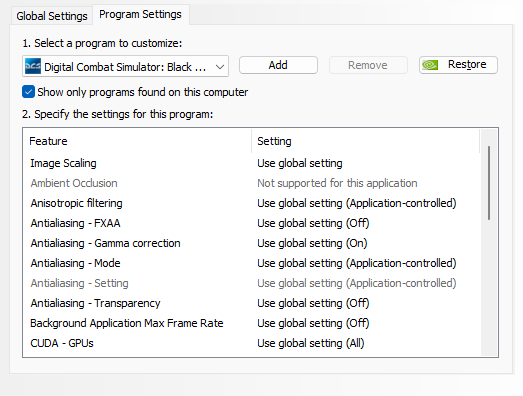Select the Program Settings tab
Viewport: 523px width, 396px height.
(140, 14)
